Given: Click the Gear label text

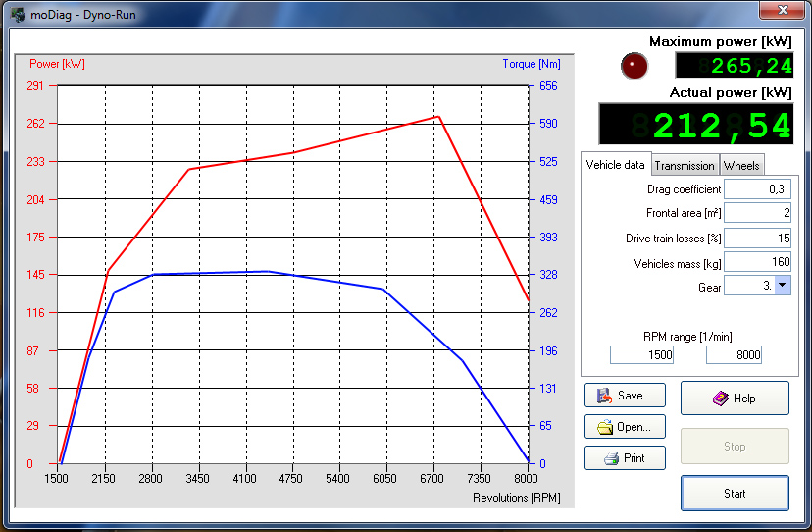Looking at the screenshot, I should pos(709,288).
